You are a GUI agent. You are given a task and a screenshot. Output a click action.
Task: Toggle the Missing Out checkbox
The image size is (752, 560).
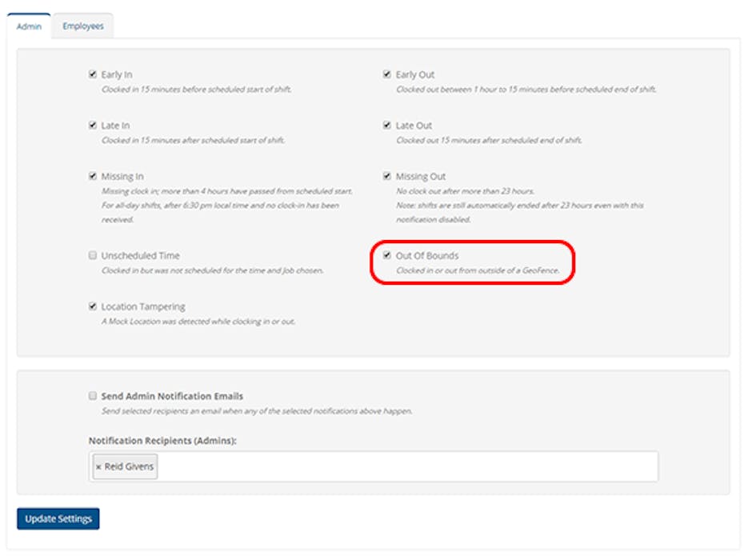(x=387, y=176)
